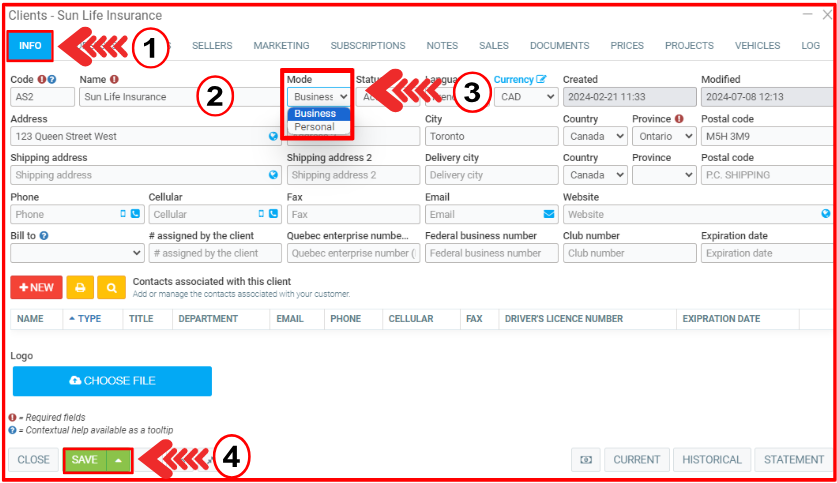Screen dimensions: 837x483
Task: Click the globe icon in Shipping address field
Action: tap(273, 175)
